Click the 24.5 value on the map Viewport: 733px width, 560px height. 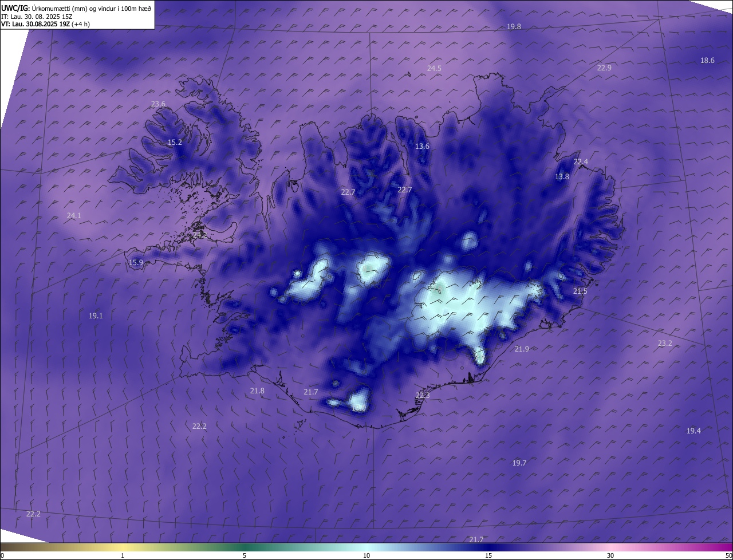click(434, 69)
